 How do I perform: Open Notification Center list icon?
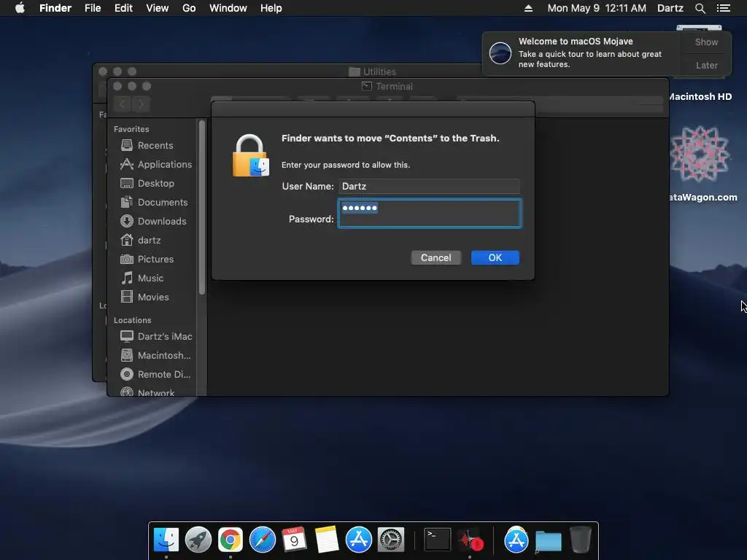(724, 8)
